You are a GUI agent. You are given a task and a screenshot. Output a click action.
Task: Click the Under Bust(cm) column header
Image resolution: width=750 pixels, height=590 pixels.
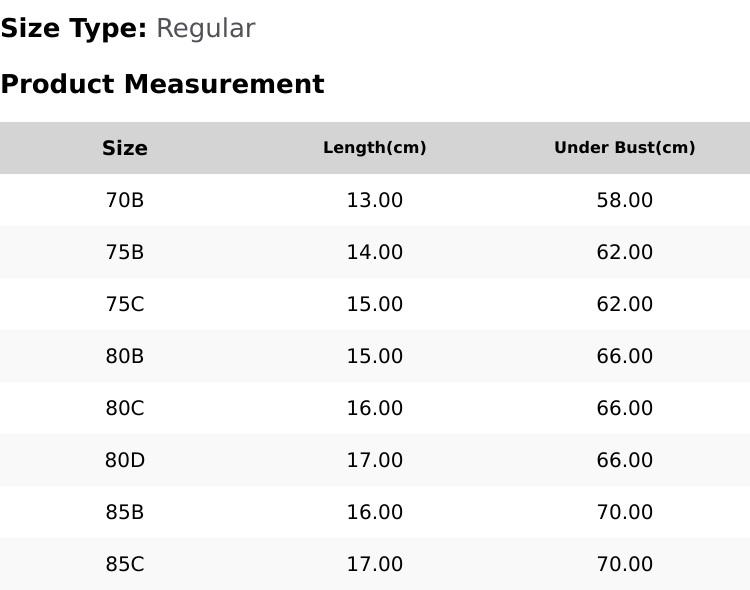point(625,148)
